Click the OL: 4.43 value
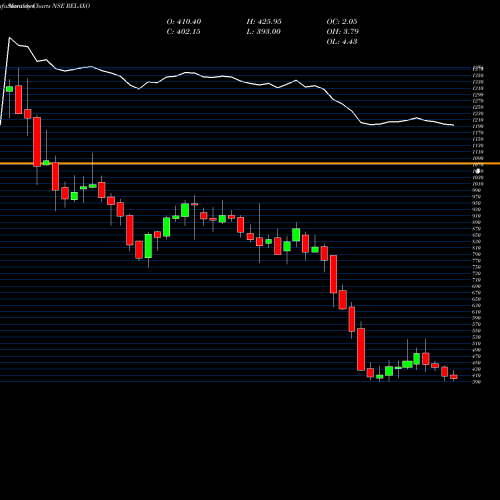The image size is (500, 500). (342, 42)
